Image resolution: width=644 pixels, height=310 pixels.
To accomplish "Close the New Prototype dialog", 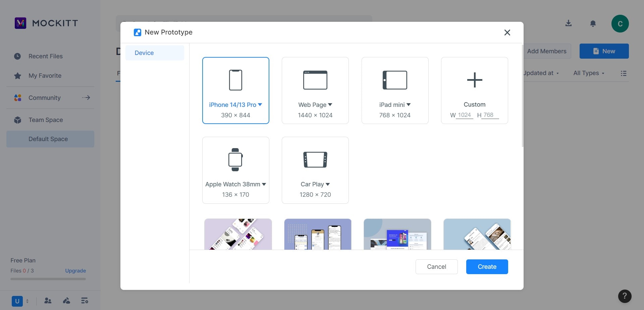I will point(507,32).
